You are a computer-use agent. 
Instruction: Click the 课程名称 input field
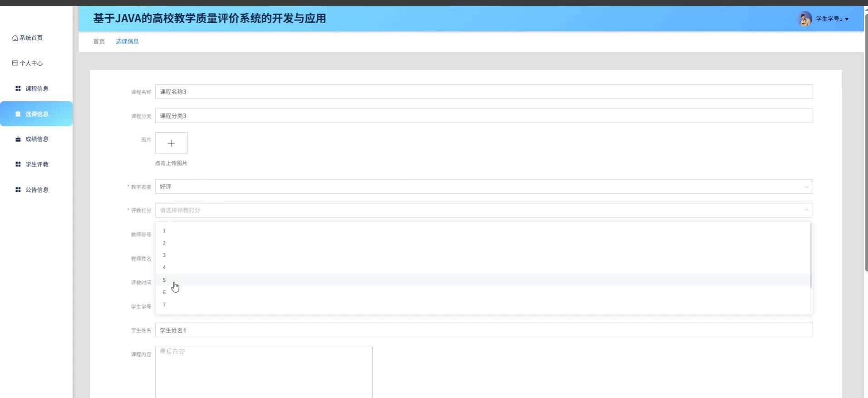(x=484, y=92)
